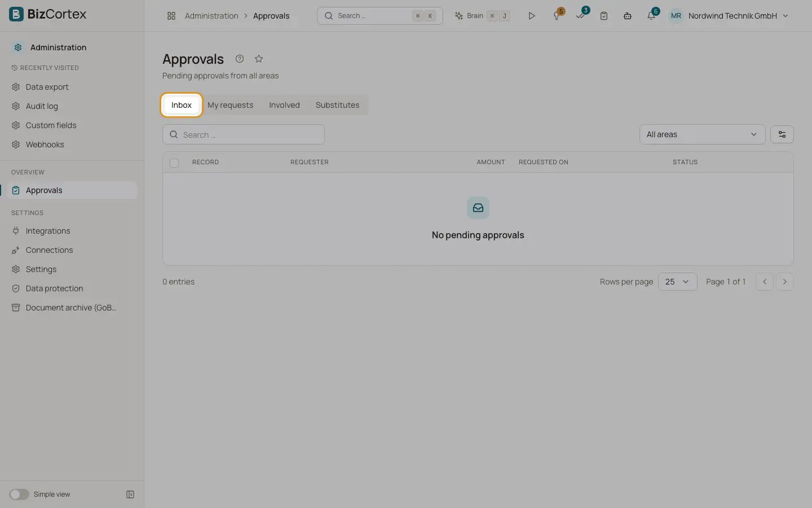The height and width of the screenshot is (508, 812).
Task: Open the lightbulb icon with badge 5
Action: (x=557, y=16)
